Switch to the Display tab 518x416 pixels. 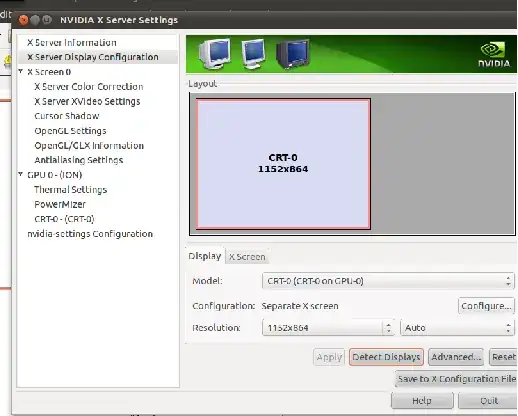tap(205, 256)
